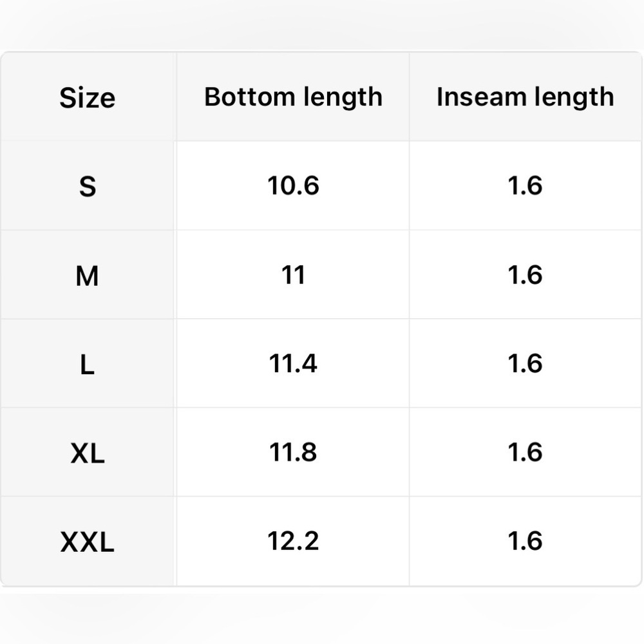Image resolution: width=644 pixels, height=644 pixels.
Task: Click the 11 bottom length value for M
Action: pyautogui.click(x=293, y=274)
